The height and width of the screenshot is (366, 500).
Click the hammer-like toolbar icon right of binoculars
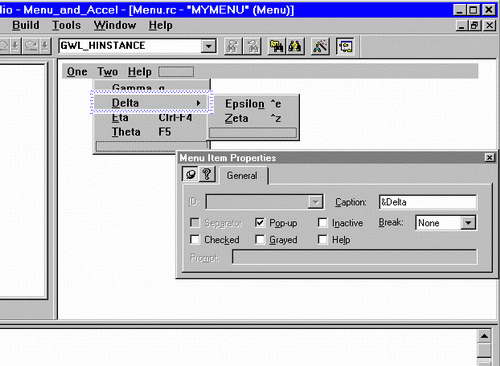[x=320, y=46]
